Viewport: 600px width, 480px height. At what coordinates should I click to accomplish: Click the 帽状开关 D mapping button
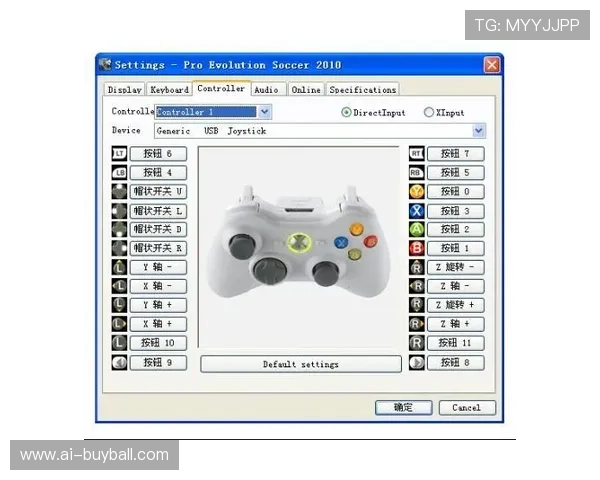158,229
